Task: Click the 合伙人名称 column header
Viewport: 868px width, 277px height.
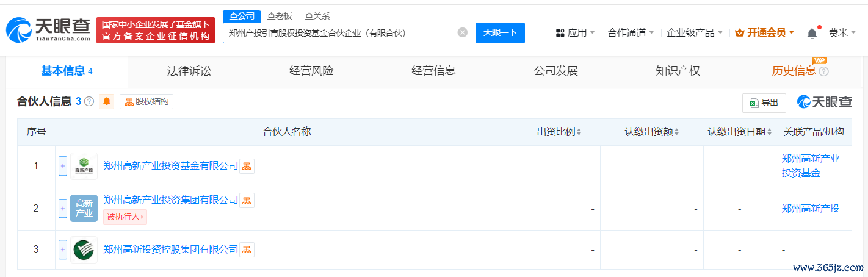Action: pyautogui.click(x=287, y=132)
